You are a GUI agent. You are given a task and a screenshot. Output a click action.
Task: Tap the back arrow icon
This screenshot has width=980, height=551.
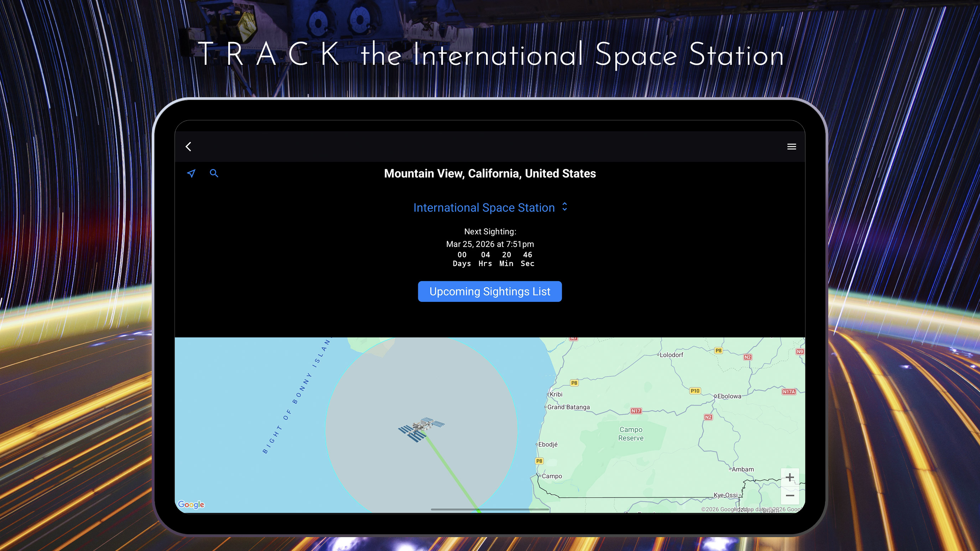pyautogui.click(x=188, y=146)
